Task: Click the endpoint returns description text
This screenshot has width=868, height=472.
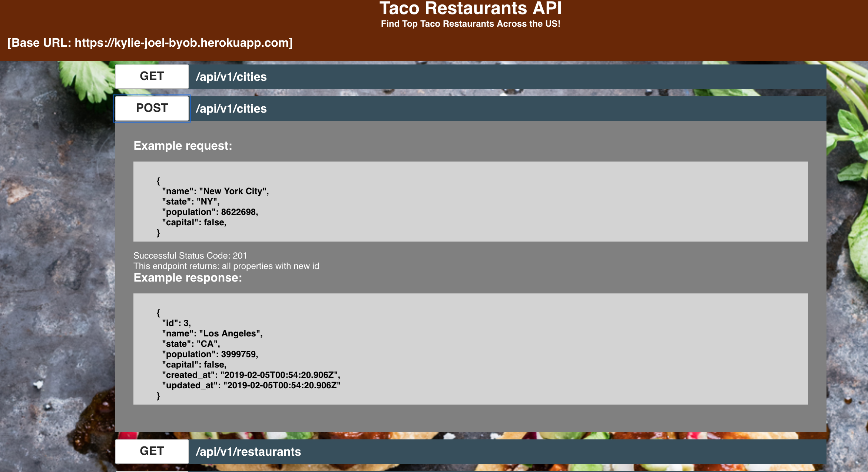Action: click(226, 266)
